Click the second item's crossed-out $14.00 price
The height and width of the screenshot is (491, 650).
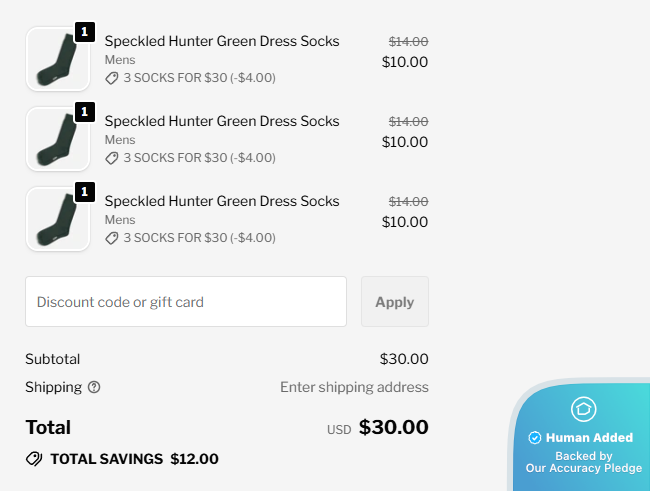(x=408, y=121)
